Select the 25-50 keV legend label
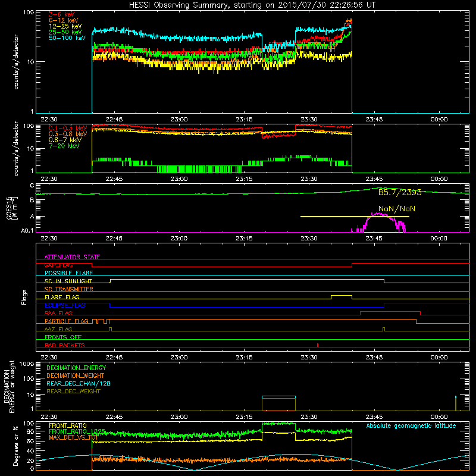The height and width of the screenshot is (476, 476). tap(65, 32)
